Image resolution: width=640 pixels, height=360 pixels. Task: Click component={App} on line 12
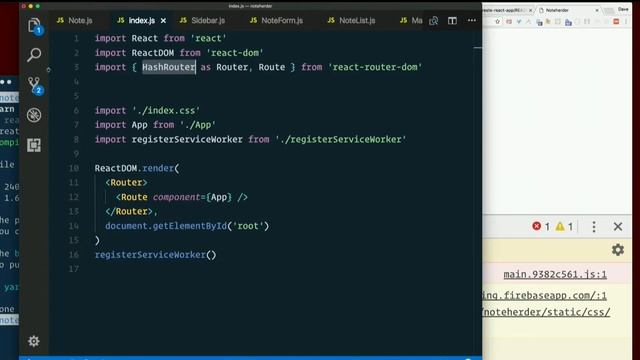(x=193, y=197)
